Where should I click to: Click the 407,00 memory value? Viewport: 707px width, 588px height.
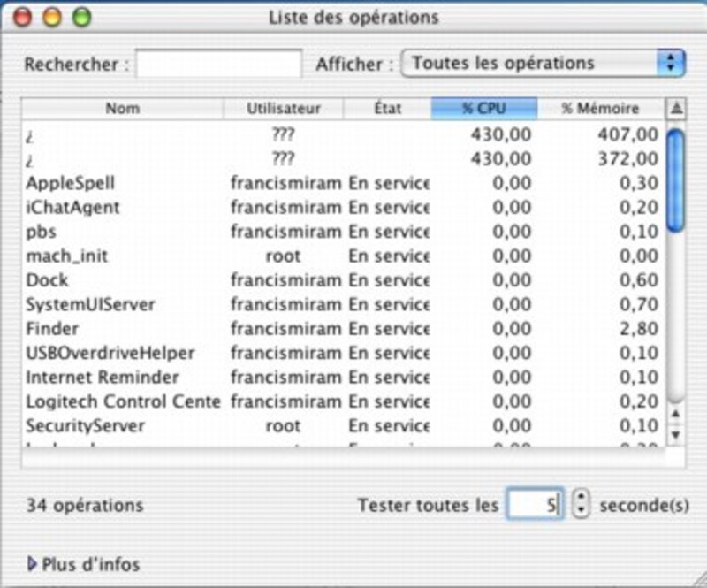[627, 134]
